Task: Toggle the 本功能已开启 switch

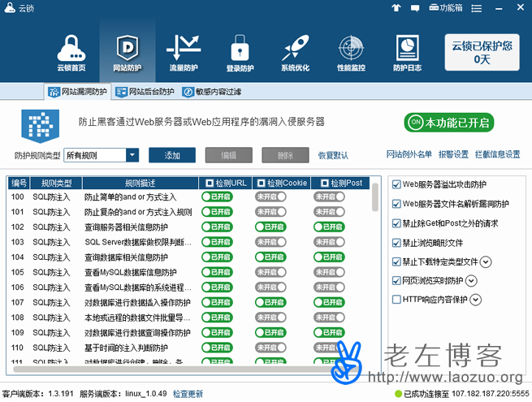Action: click(449, 123)
